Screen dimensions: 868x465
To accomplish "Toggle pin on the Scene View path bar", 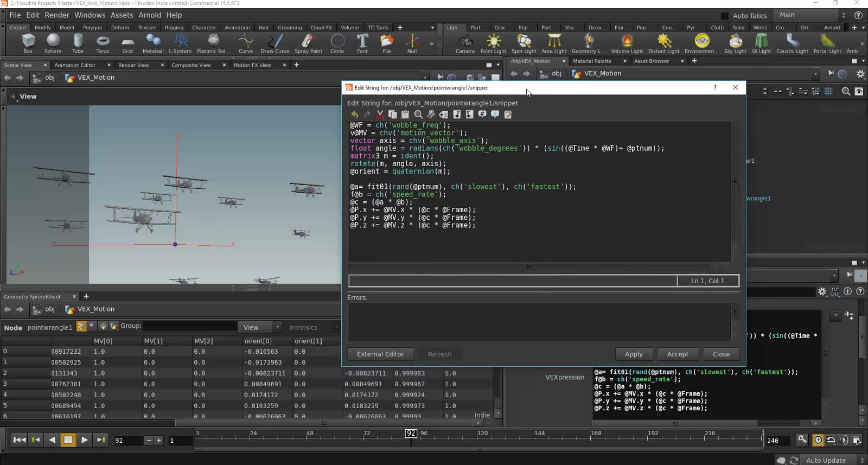I will point(439,78).
